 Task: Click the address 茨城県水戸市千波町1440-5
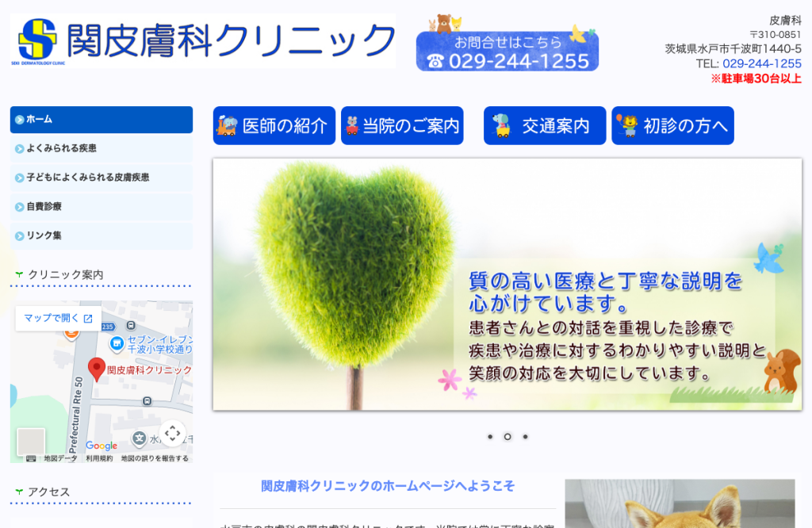coord(733,48)
